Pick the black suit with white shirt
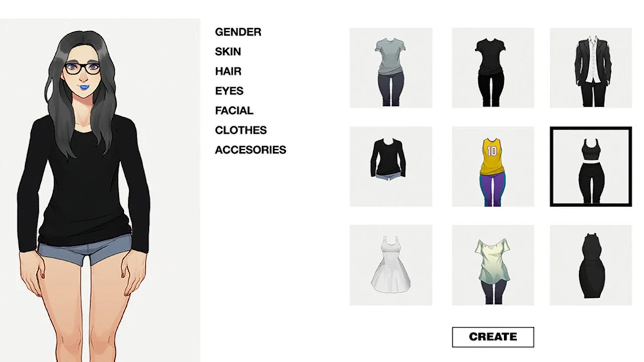 pos(591,68)
